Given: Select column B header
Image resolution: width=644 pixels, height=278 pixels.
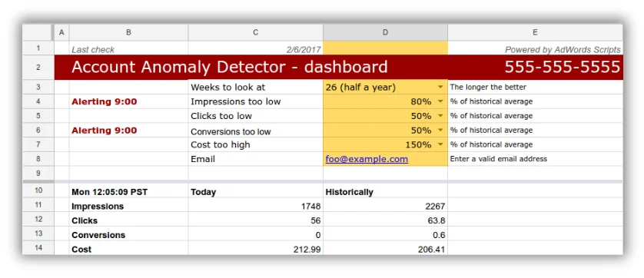Looking at the screenshot, I should (x=128, y=32).
